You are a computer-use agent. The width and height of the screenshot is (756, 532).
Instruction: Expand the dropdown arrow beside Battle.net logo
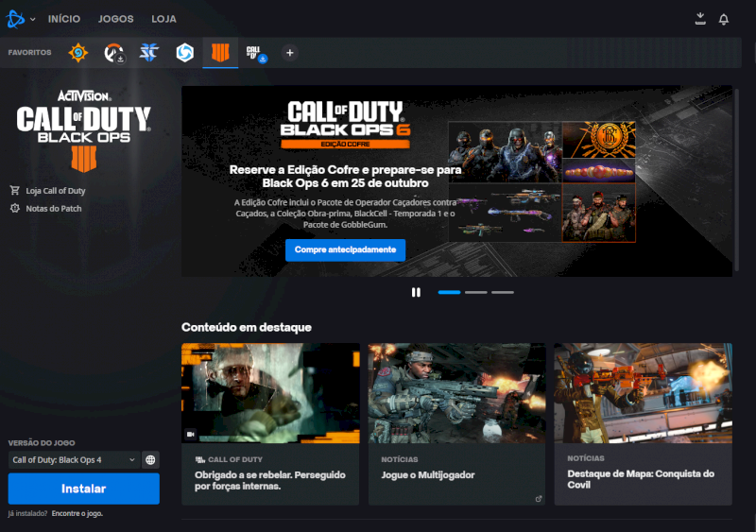[x=33, y=19]
